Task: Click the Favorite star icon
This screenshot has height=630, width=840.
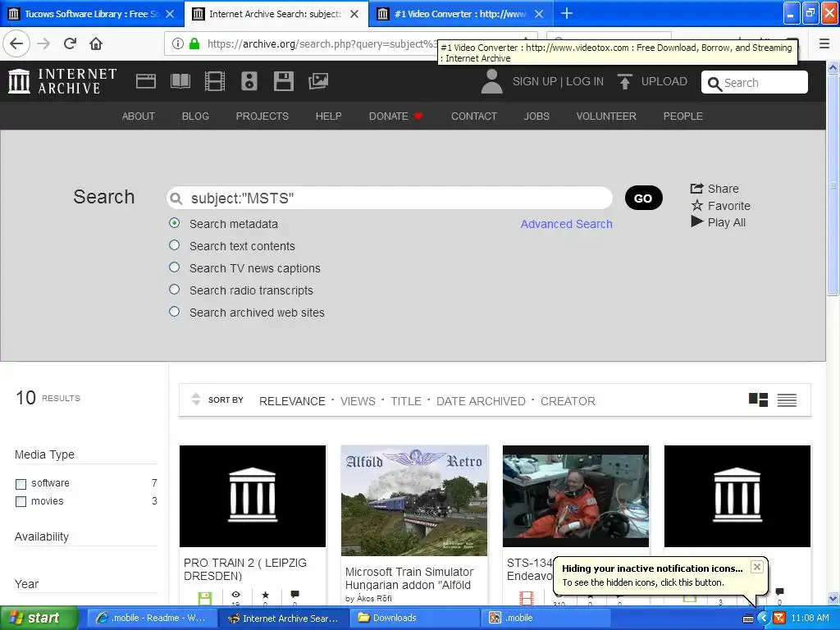Action: tap(697, 205)
